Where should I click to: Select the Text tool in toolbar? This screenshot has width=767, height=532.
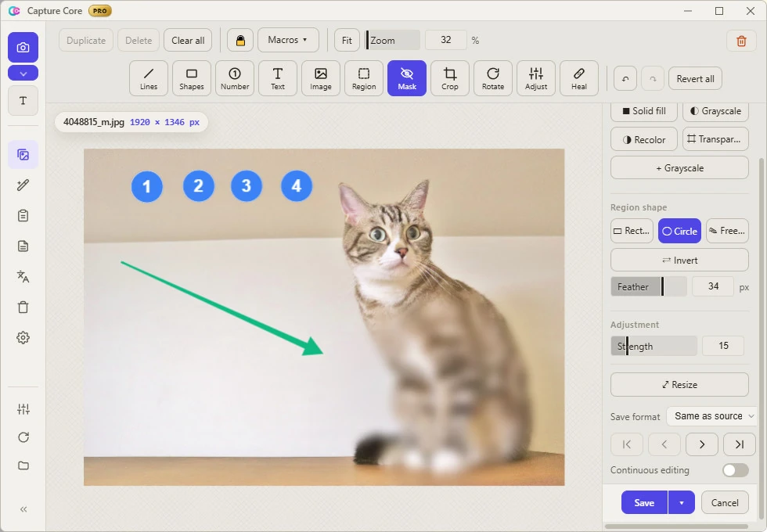point(278,78)
